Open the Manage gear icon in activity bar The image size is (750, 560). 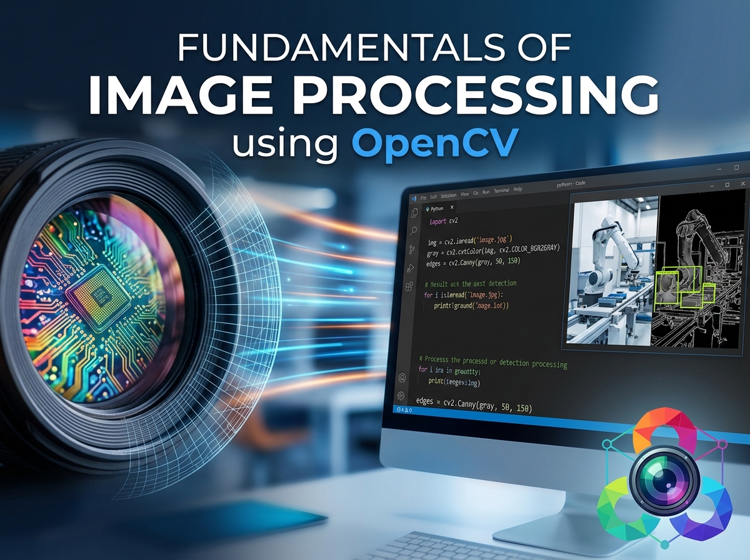point(401,396)
